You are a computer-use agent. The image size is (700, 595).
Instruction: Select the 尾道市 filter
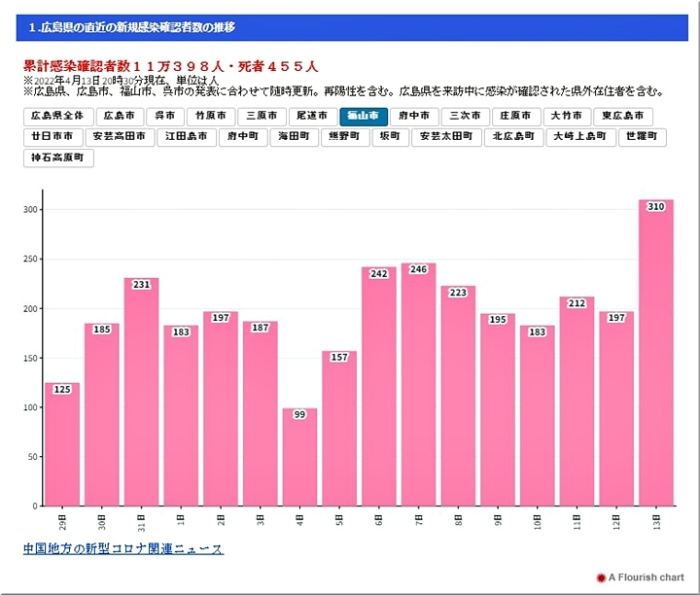coord(313,116)
